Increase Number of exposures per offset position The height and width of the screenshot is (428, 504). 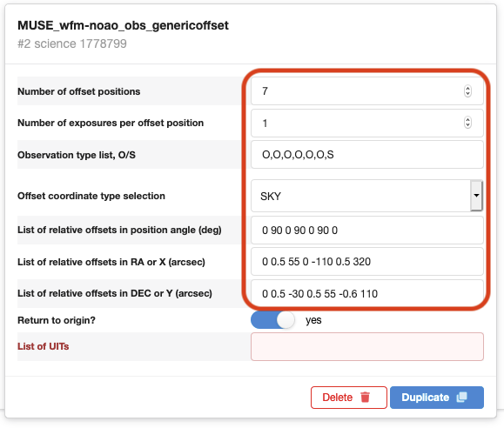pos(467,119)
